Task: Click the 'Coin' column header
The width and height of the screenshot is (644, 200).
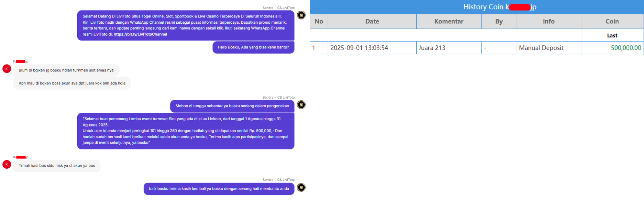Action: 612,22
